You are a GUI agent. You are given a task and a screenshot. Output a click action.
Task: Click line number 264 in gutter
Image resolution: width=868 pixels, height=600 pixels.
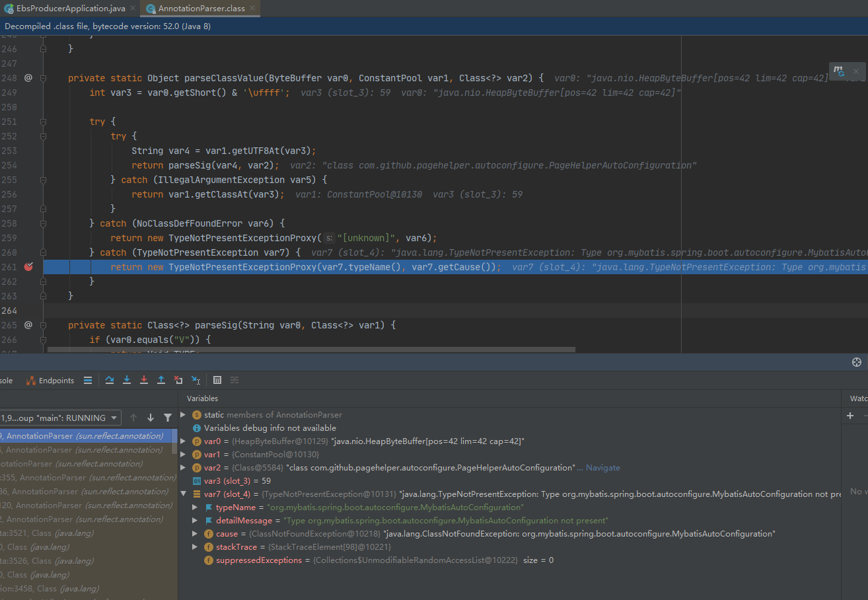pos(9,311)
